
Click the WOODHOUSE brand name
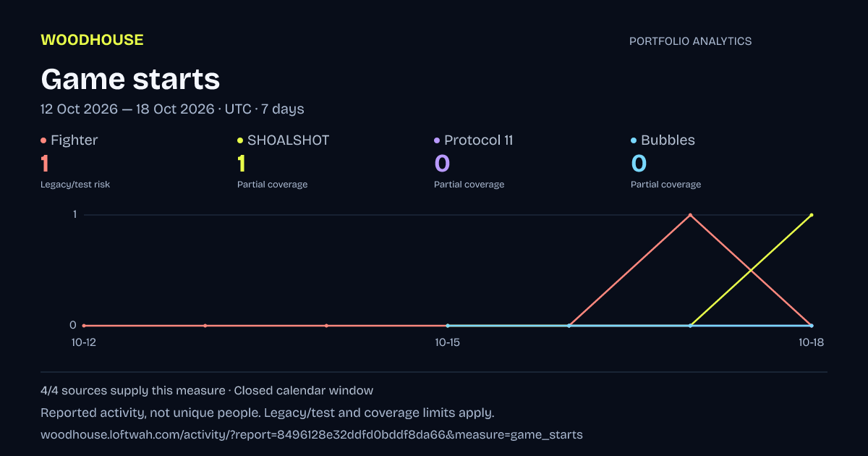pyautogui.click(x=92, y=40)
